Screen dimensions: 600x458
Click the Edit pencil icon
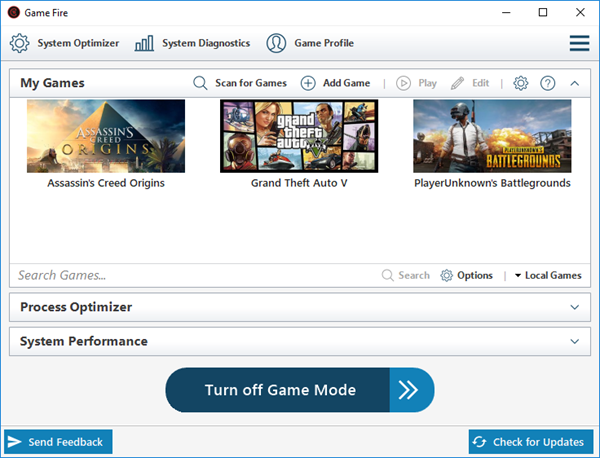click(x=457, y=83)
